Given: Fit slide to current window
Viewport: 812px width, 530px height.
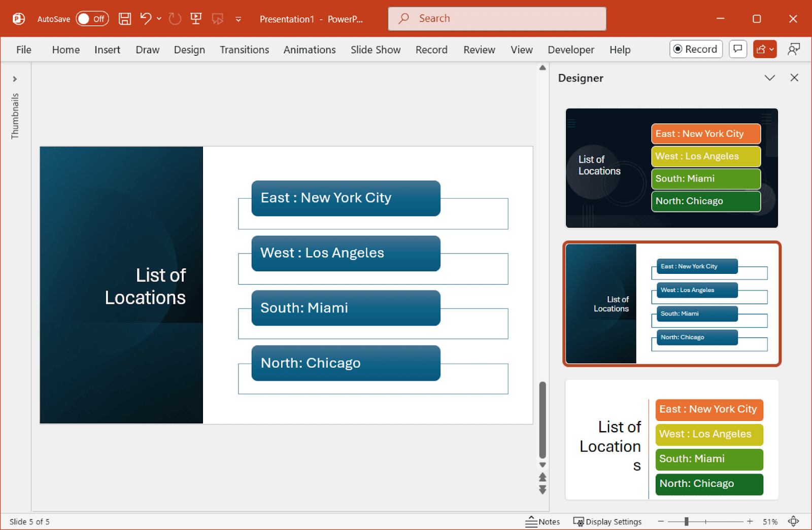Looking at the screenshot, I should pyautogui.click(x=794, y=521).
